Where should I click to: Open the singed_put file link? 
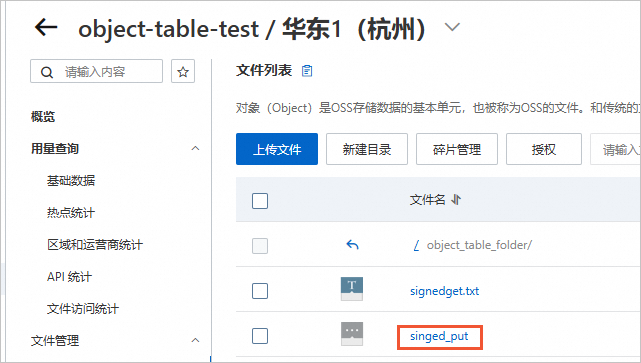pyautogui.click(x=439, y=336)
